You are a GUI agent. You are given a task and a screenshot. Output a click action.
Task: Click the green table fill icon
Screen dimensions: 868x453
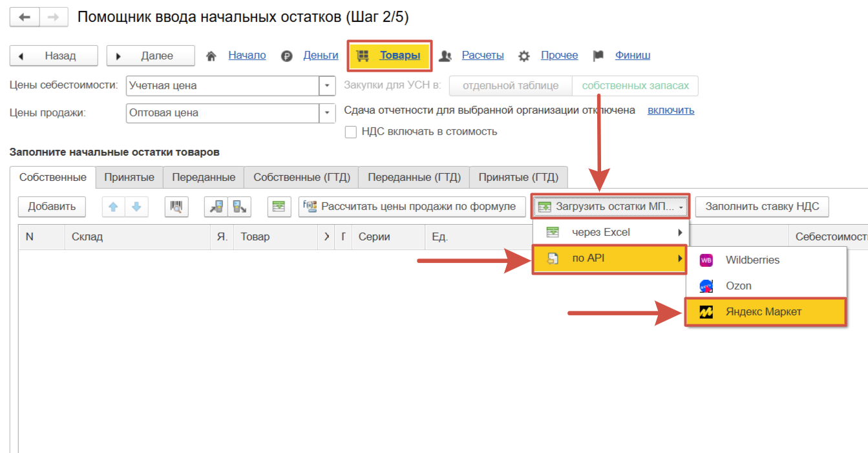(x=279, y=207)
